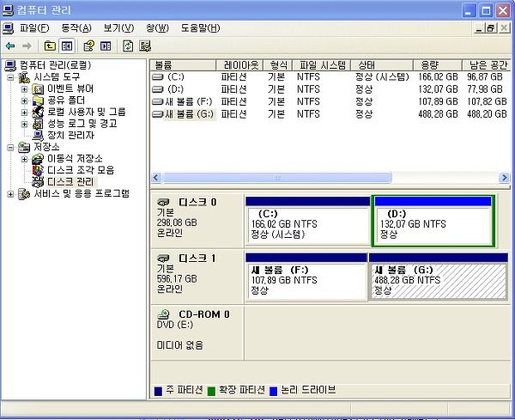Click the blue 논리 드라이브 legend swatch
The image size is (515, 420).
[273, 391]
